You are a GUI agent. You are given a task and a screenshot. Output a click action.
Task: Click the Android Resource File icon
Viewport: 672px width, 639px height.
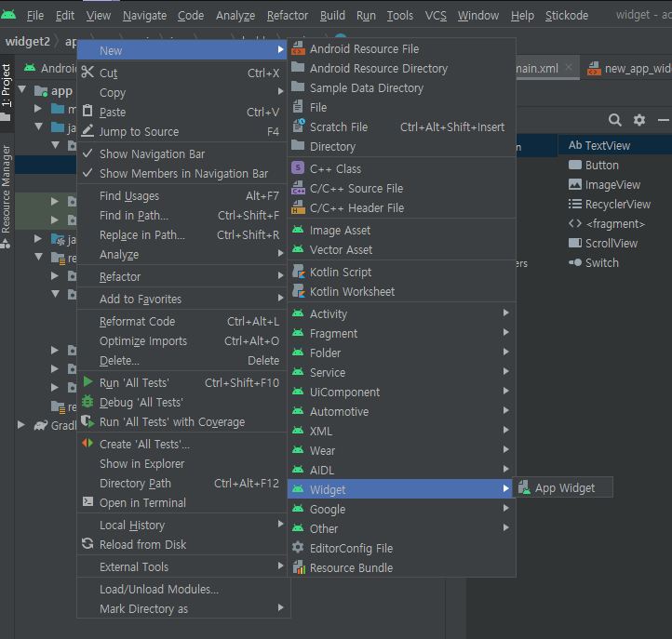pos(298,48)
